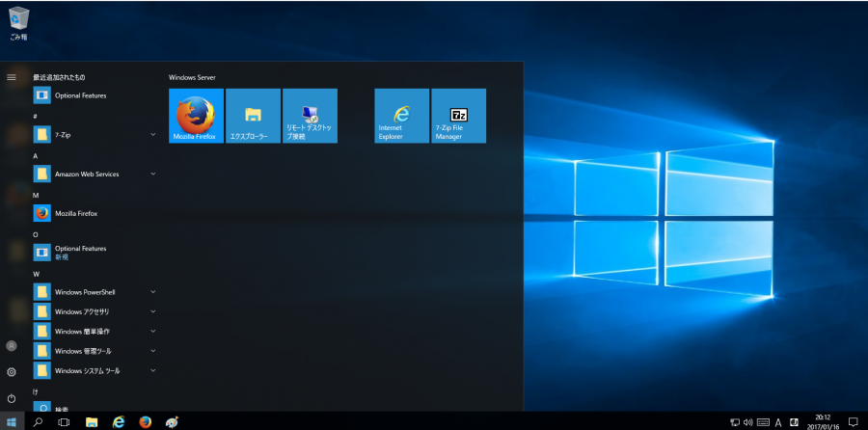Click the Windows 簡単操作 folder entry
868x430 pixels.
coord(95,331)
